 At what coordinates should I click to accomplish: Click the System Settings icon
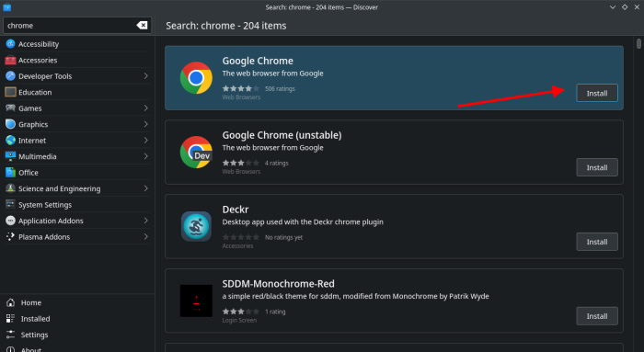11,204
